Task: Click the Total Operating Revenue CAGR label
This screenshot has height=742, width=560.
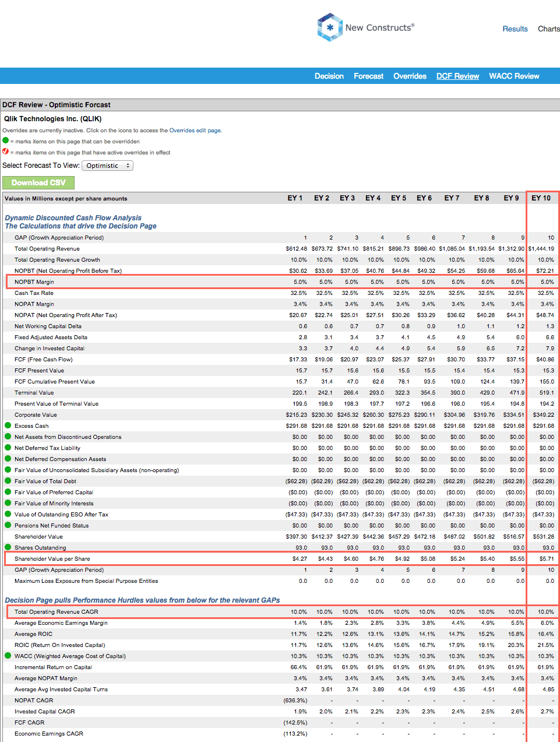Action: pyautogui.click(x=57, y=612)
